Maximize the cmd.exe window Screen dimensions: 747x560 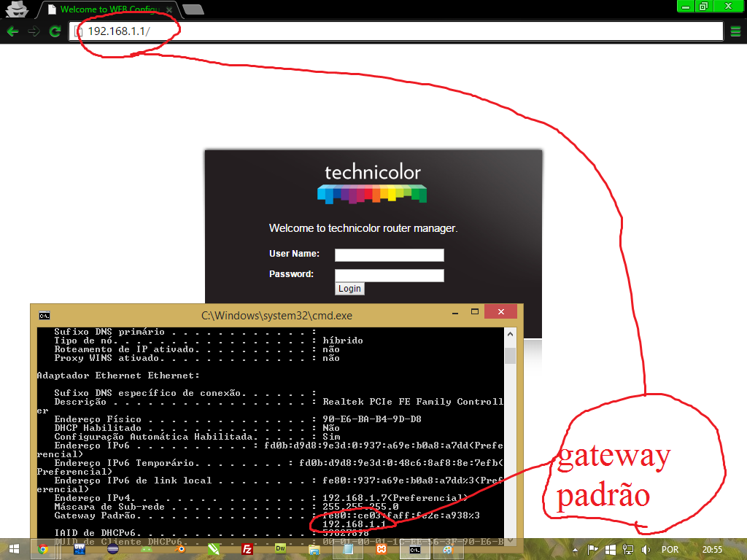(474, 312)
